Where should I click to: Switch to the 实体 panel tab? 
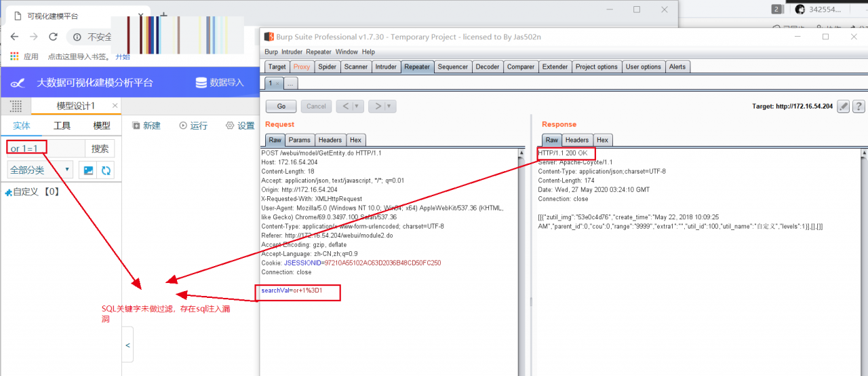pyautogui.click(x=22, y=126)
